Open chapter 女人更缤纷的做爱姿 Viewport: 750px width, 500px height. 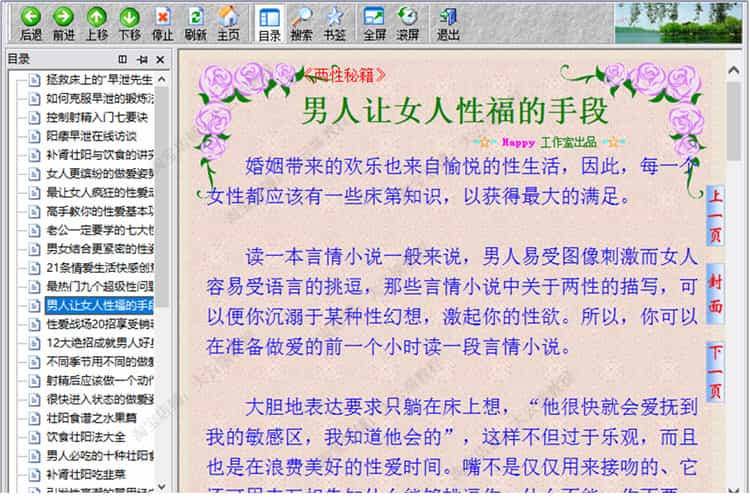[x=100, y=174]
